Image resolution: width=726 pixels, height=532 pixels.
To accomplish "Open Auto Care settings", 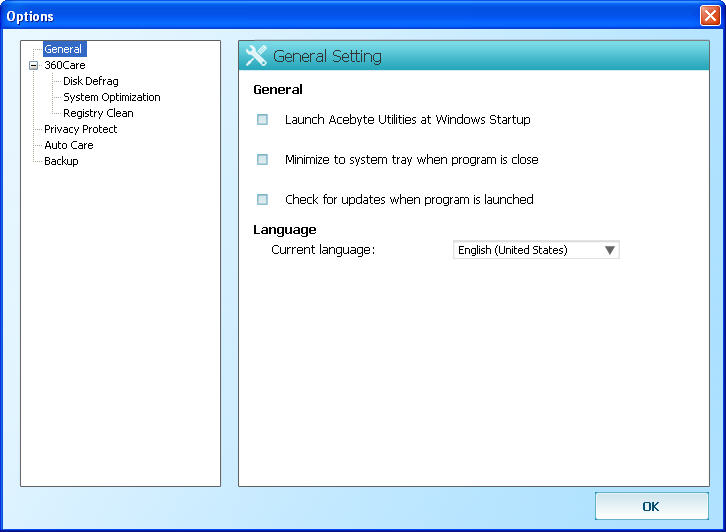I will [69, 145].
